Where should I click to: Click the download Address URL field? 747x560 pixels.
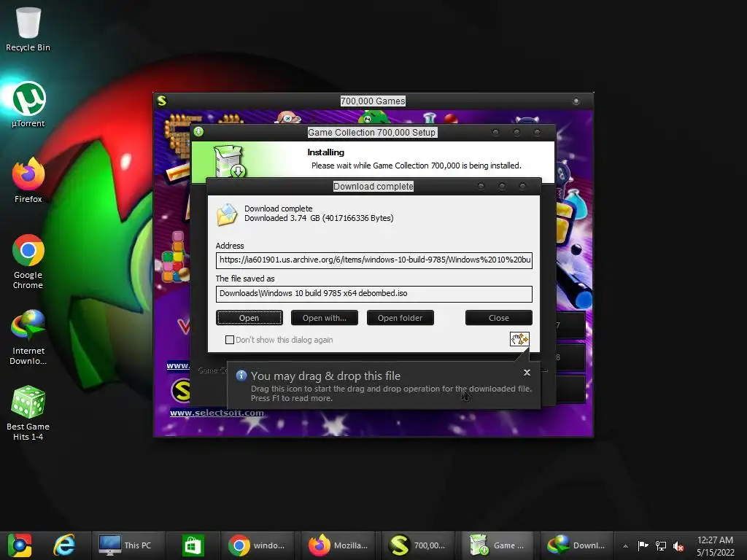374,260
